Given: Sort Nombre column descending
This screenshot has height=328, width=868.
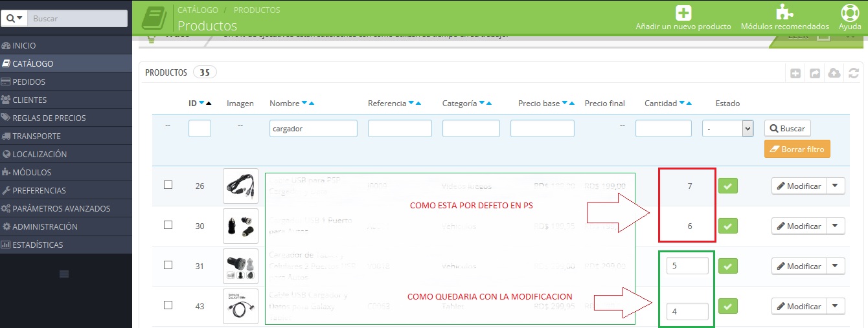Looking at the screenshot, I should (x=304, y=104).
